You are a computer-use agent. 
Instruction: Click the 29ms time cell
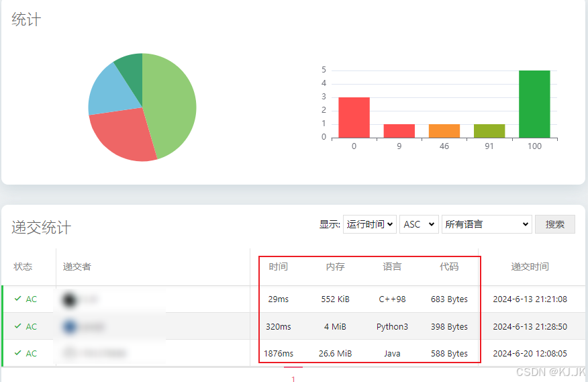(x=279, y=299)
